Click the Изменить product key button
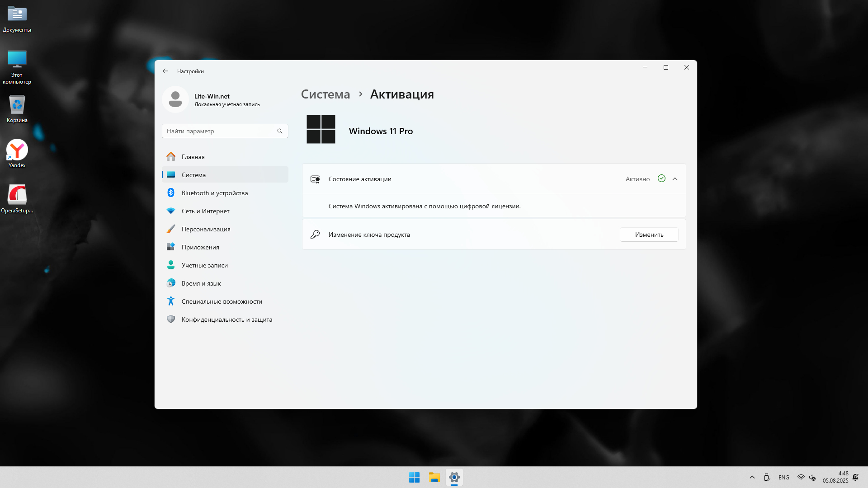Image resolution: width=868 pixels, height=488 pixels. click(x=649, y=235)
